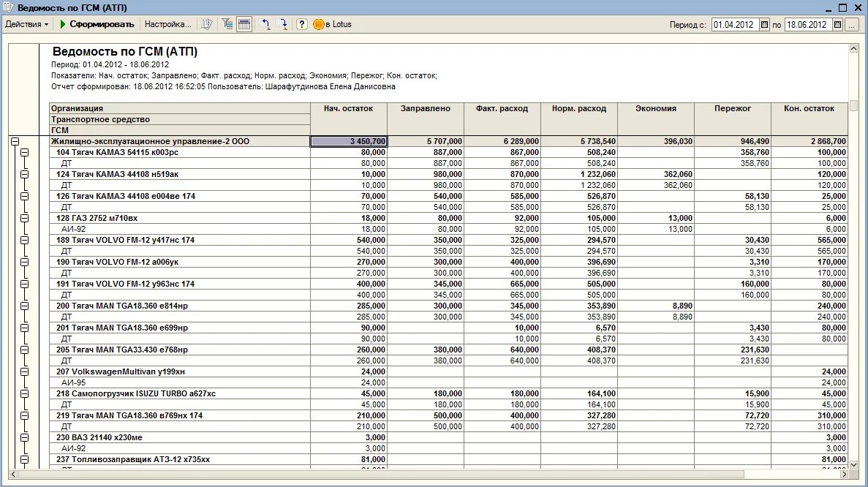Screen dimensions: 868x487
Task: Click the right arrow of horizontal scrollbar
Action: (x=844, y=475)
